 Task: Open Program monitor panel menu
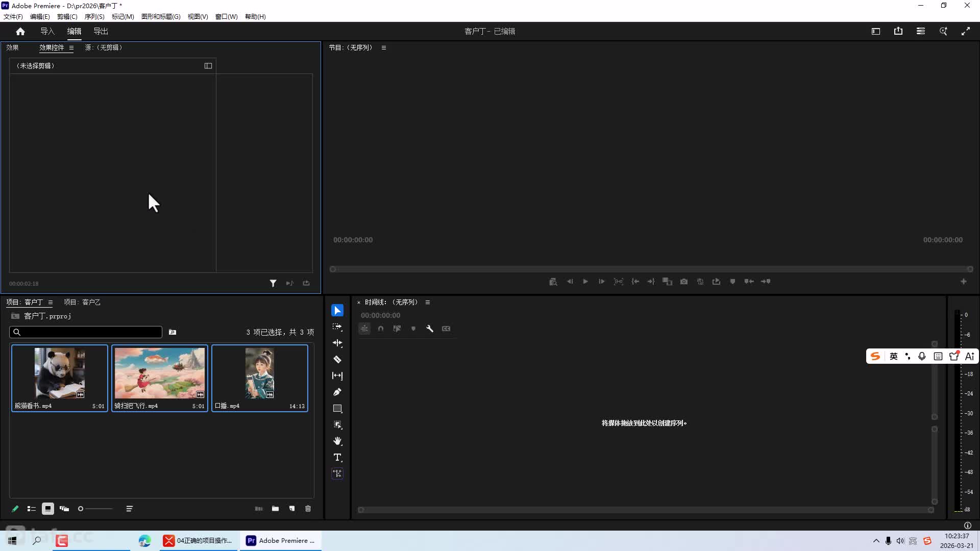point(384,47)
